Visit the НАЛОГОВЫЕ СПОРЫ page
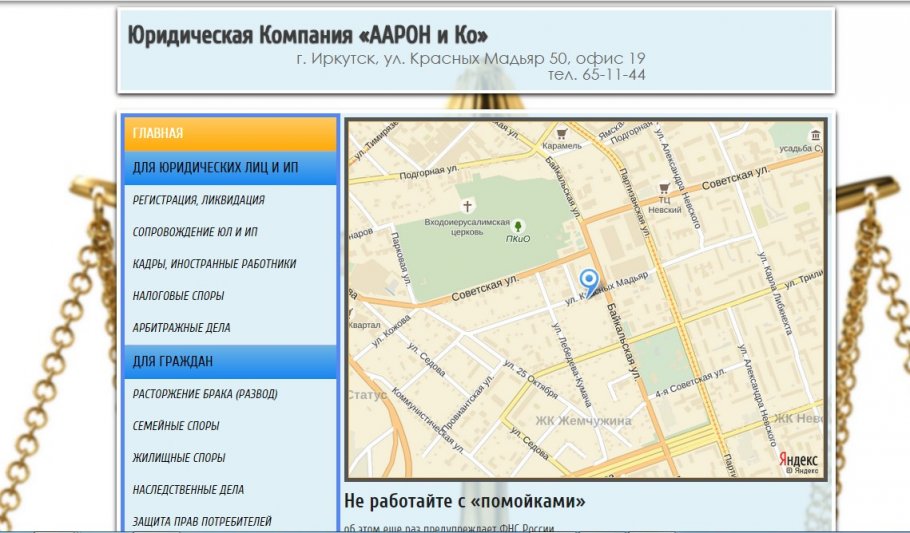This screenshot has height=533, width=910. (x=178, y=296)
